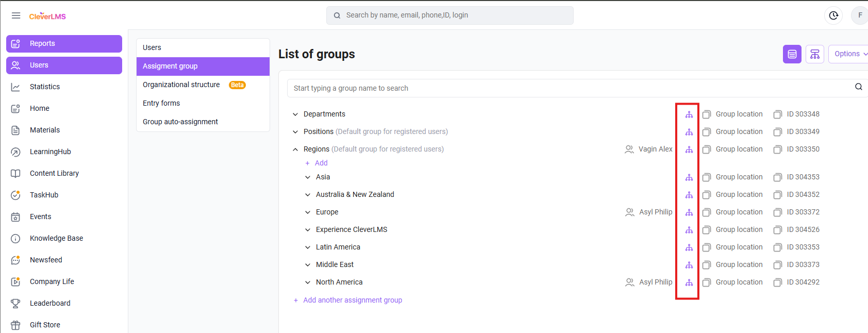
Task: Expand the Latin America subgroup
Action: [x=308, y=247]
